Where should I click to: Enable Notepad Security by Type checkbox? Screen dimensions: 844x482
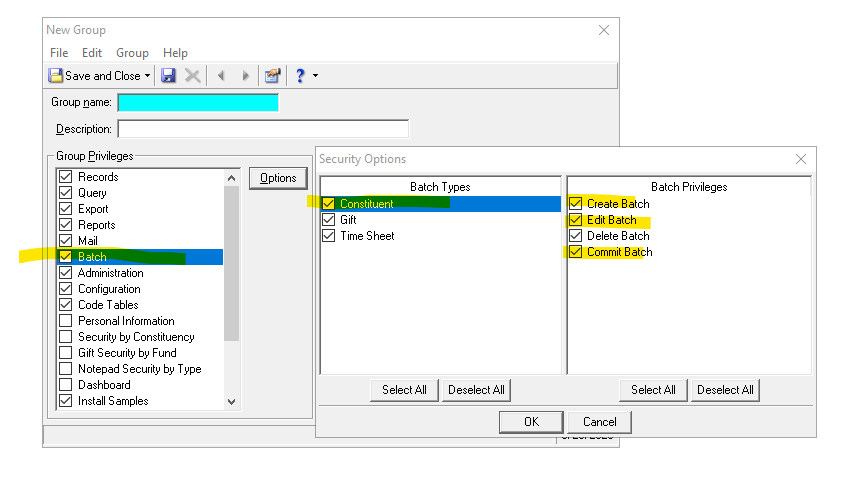[66, 368]
